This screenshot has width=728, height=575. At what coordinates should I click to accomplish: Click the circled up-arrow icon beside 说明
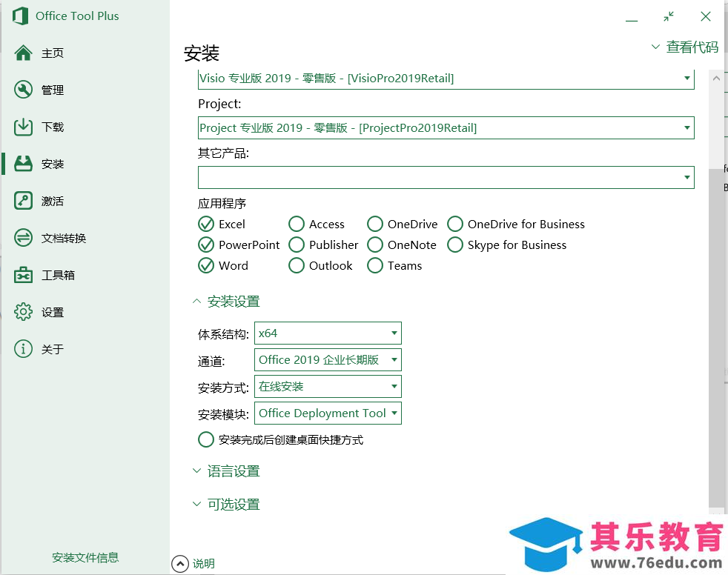click(180, 564)
